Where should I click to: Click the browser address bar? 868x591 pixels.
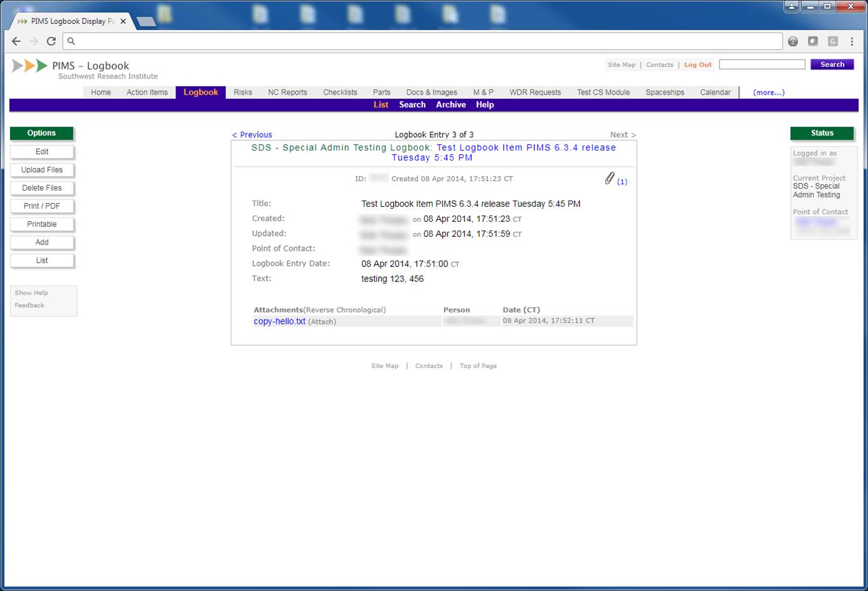426,41
